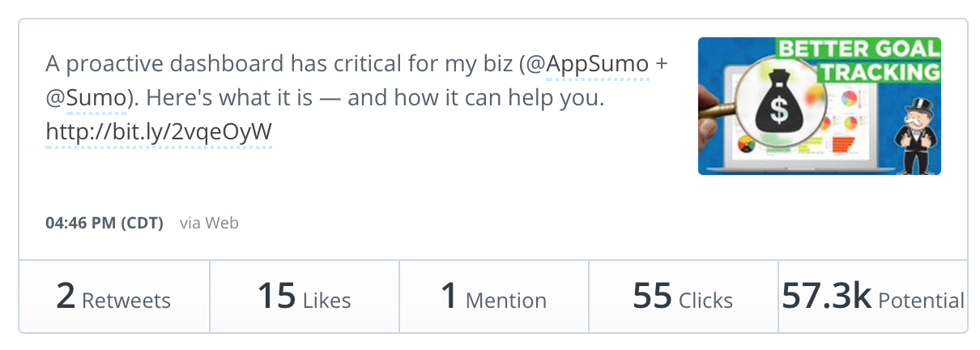
Task: Open the bit.ly/2vqeOyW link
Action: coord(159,131)
